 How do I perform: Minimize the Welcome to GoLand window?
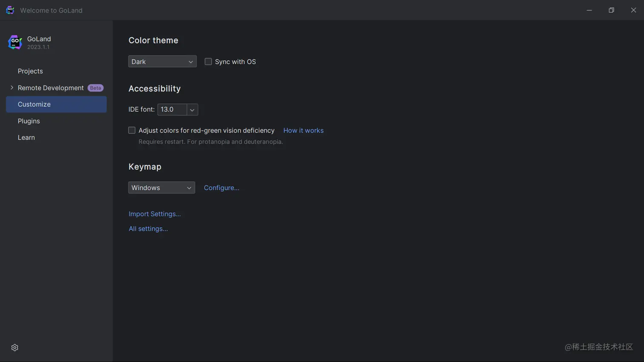(589, 10)
